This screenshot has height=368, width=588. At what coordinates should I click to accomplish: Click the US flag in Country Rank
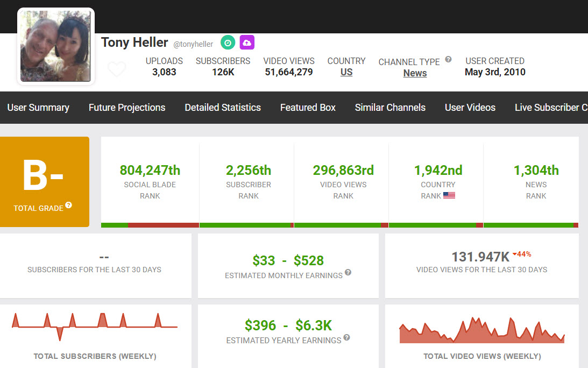(x=449, y=196)
